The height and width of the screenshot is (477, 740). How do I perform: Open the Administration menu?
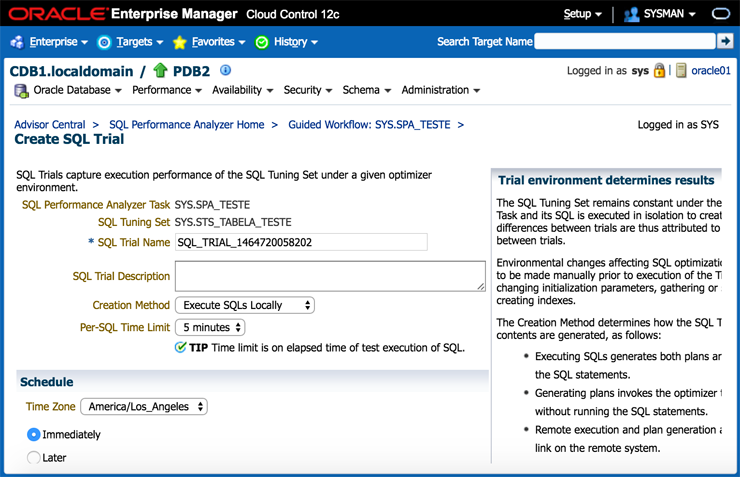point(440,90)
